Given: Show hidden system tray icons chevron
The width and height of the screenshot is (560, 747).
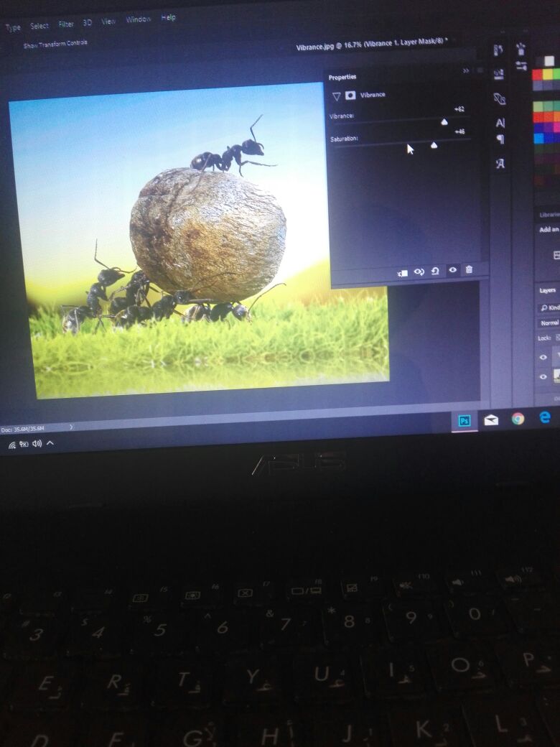Looking at the screenshot, I should (50, 443).
